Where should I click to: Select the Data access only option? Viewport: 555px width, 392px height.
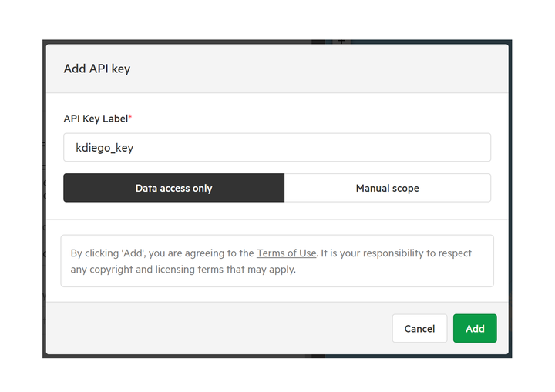point(173,188)
